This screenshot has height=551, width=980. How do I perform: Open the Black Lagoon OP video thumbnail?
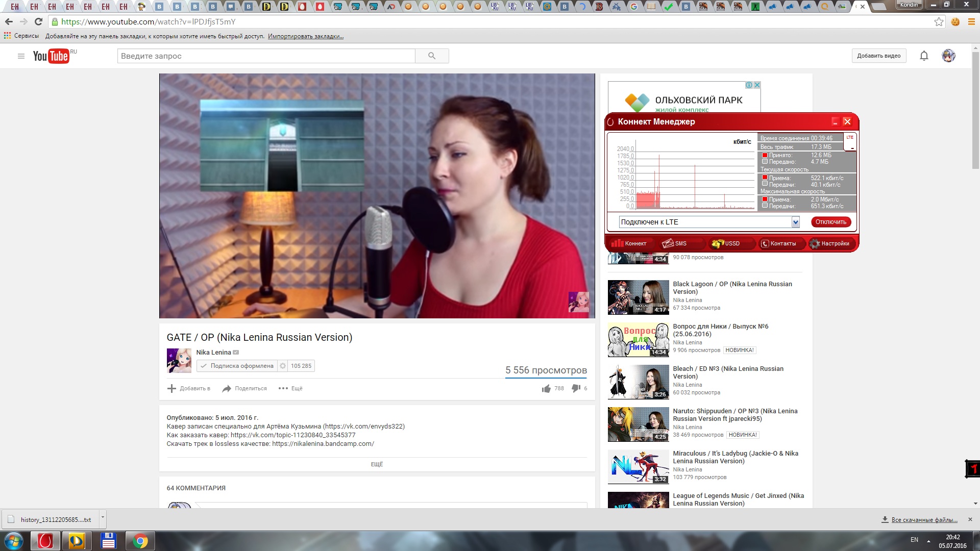638,297
